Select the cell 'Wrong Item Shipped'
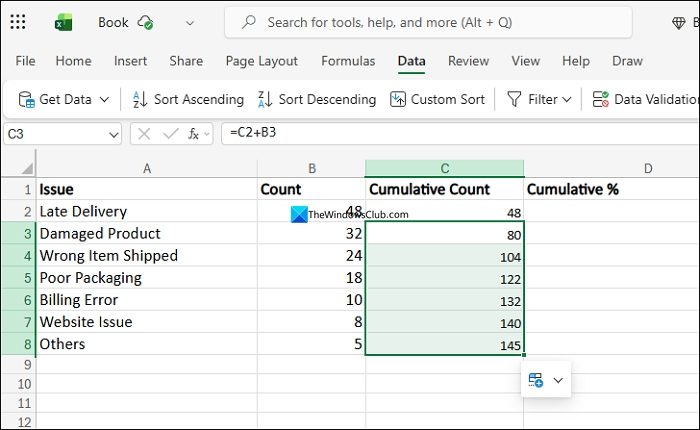This screenshot has width=700, height=430. [147, 255]
